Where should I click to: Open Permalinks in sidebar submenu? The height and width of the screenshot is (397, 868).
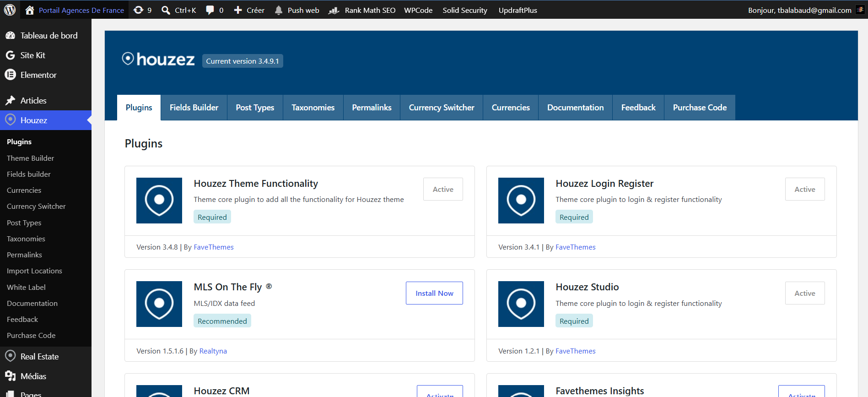[24, 255]
